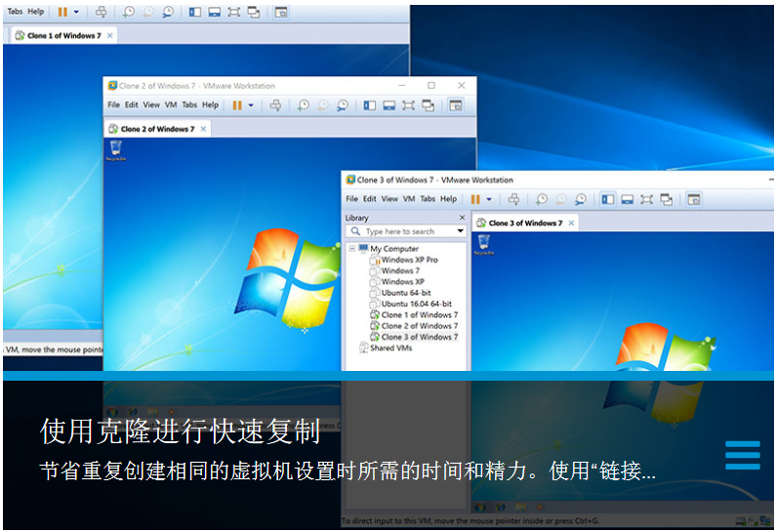Enter full screen icon in Clone 3 window
The height and width of the screenshot is (532, 776).
point(646,199)
